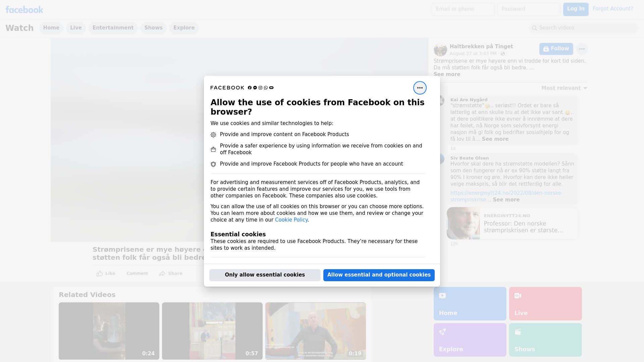Open the Cookie Policy link

[x=291, y=220]
